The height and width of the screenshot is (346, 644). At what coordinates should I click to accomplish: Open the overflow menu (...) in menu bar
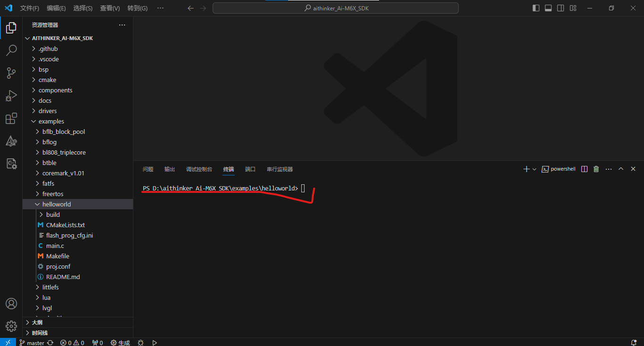point(160,8)
